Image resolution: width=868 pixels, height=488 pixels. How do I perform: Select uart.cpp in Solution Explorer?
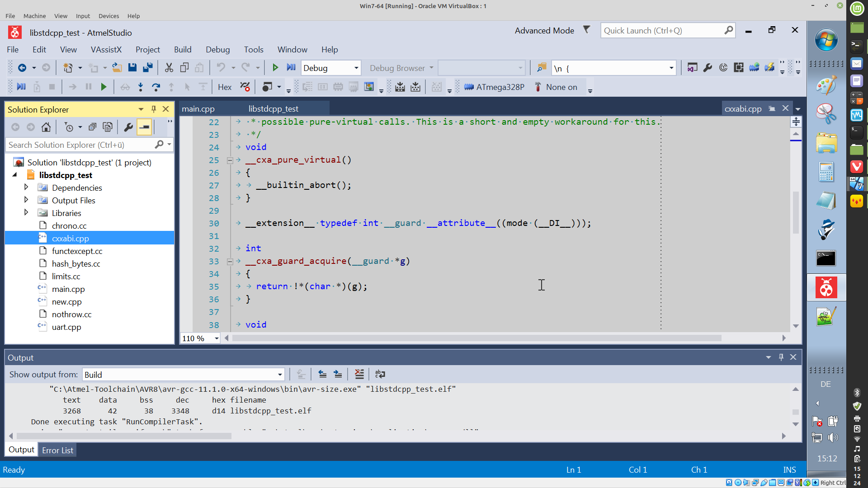(x=66, y=327)
